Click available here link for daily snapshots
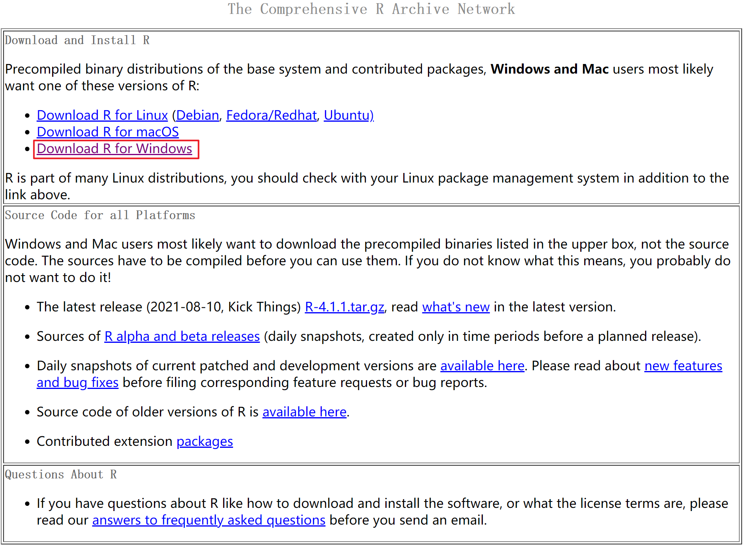Screen dimensions: 756x552 [x=482, y=366]
